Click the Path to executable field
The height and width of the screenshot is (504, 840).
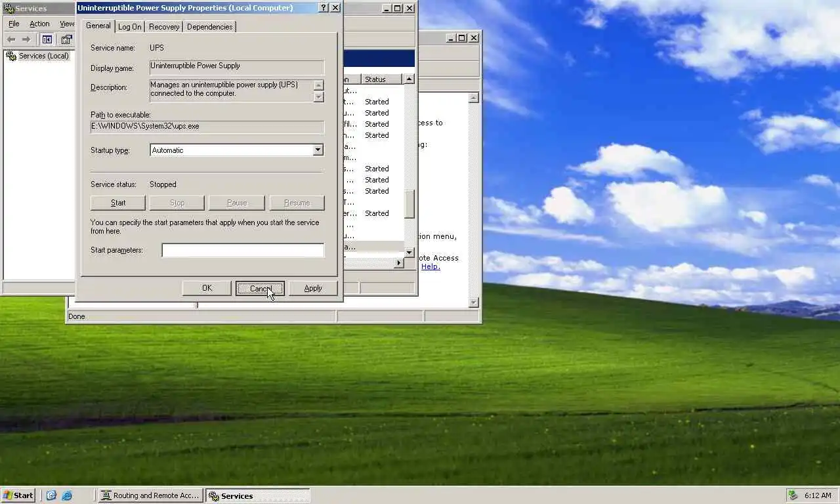(207, 127)
